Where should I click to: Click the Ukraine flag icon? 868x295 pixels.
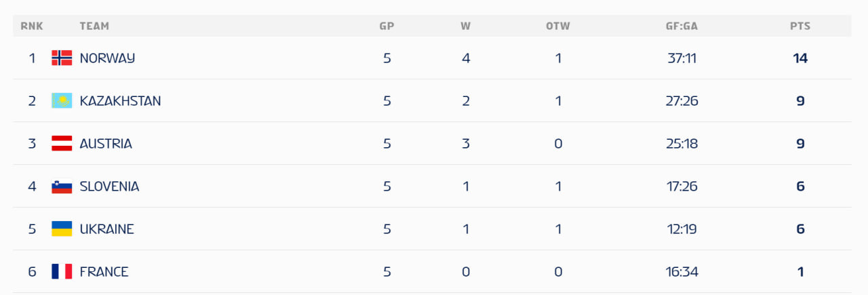(62, 229)
